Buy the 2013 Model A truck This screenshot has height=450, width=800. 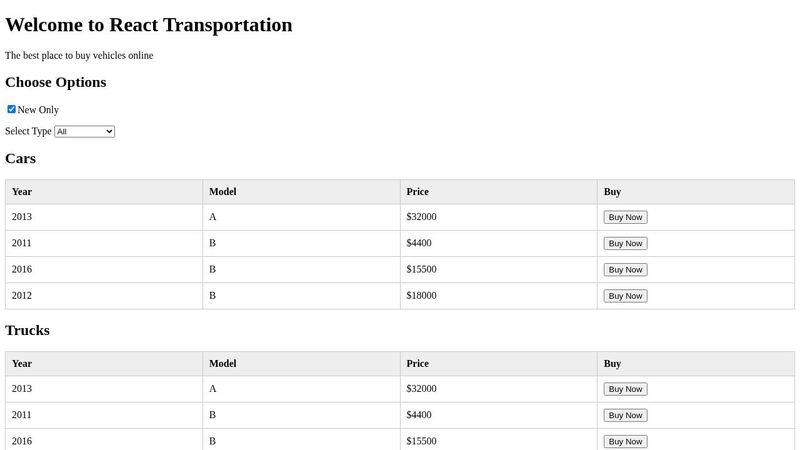pos(625,389)
